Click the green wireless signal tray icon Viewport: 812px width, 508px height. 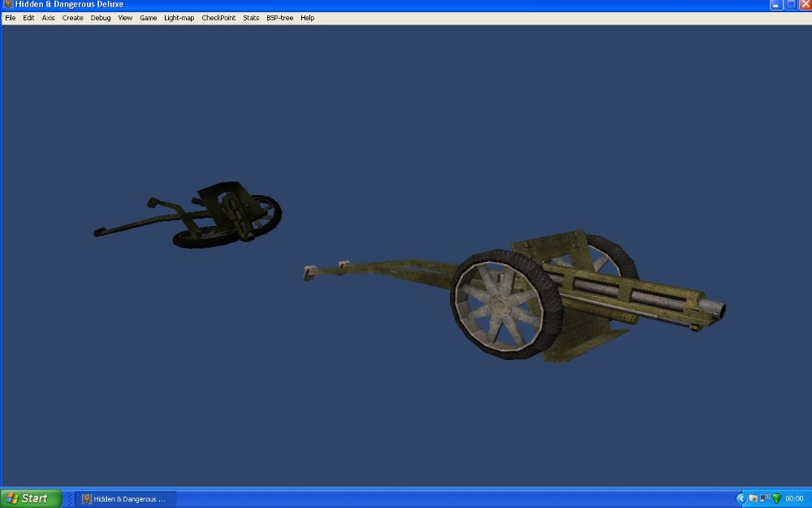pyautogui.click(x=776, y=499)
